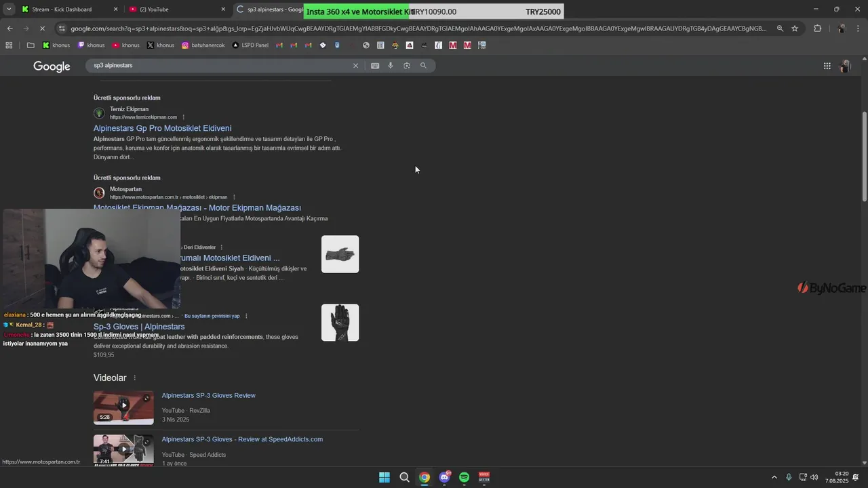This screenshot has height=488, width=868.
Task: Start voice search with microphone icon
Action: coord(391,66)
